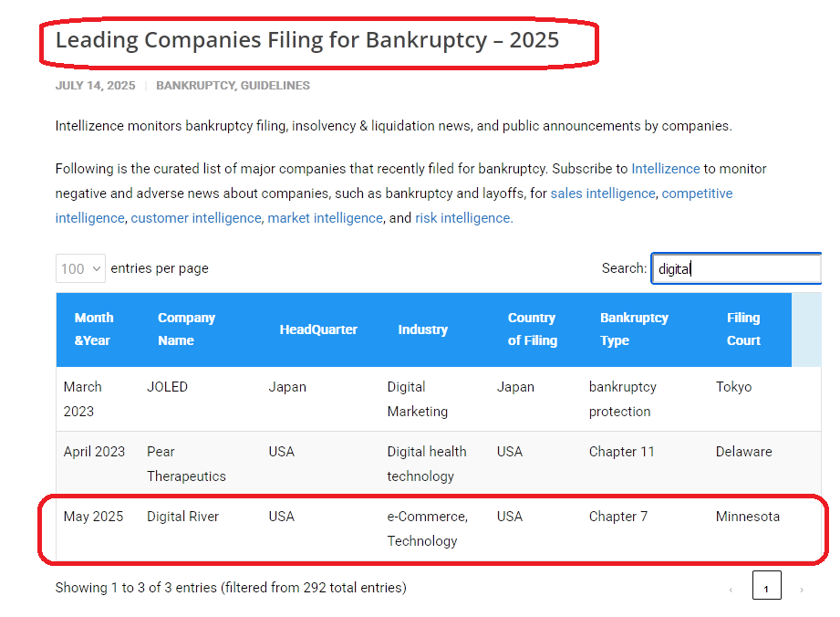Viewport: 840px width, 617px height.
Task: Open the Intellizence subscribe link
Action: [x=665, y=169]
